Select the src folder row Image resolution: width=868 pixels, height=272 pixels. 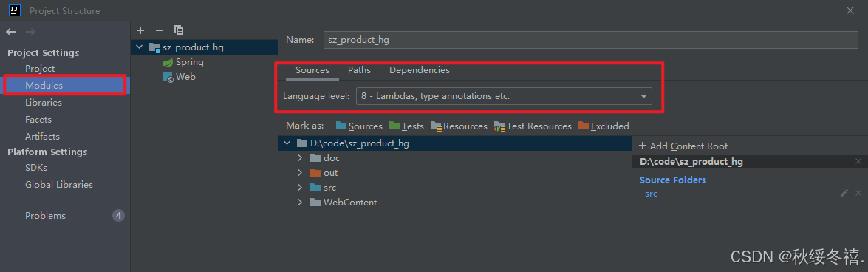(455, 188)
